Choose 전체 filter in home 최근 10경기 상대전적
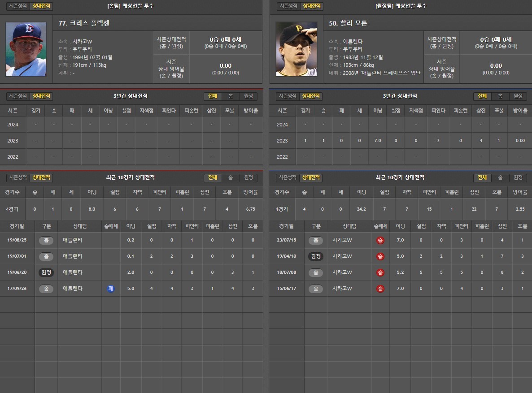 tap(213, 177)
